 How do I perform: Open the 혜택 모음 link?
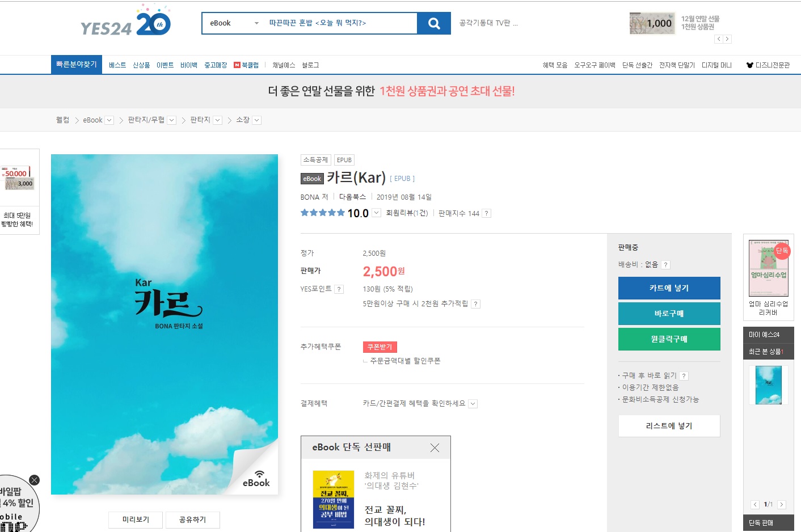click(x=555, y=65)
